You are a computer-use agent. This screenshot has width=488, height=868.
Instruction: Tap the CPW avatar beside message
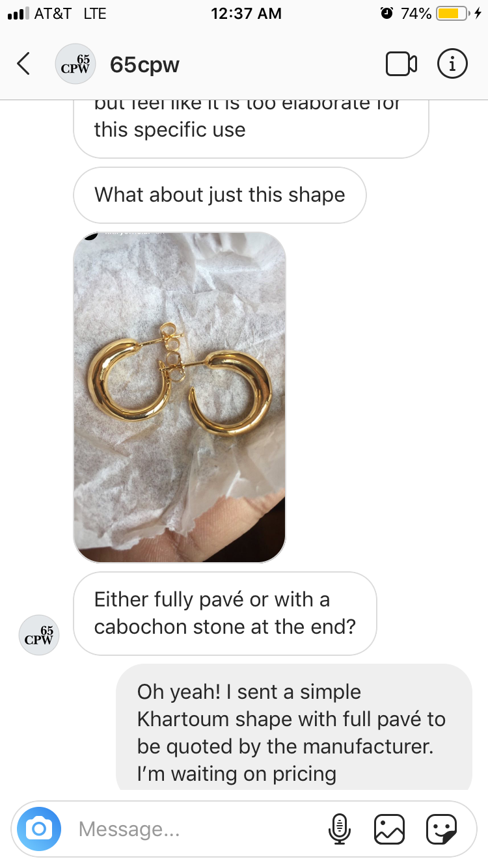(x=40, y=634)
